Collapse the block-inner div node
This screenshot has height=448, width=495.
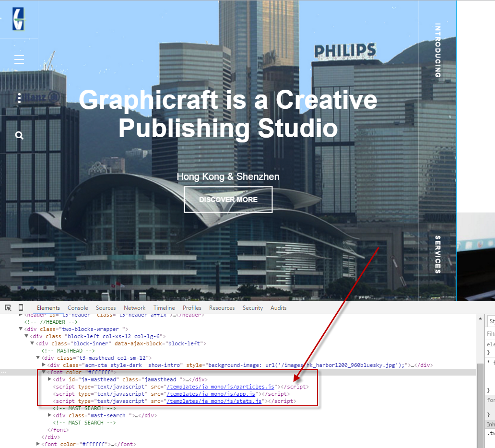(x=32, y=343)
